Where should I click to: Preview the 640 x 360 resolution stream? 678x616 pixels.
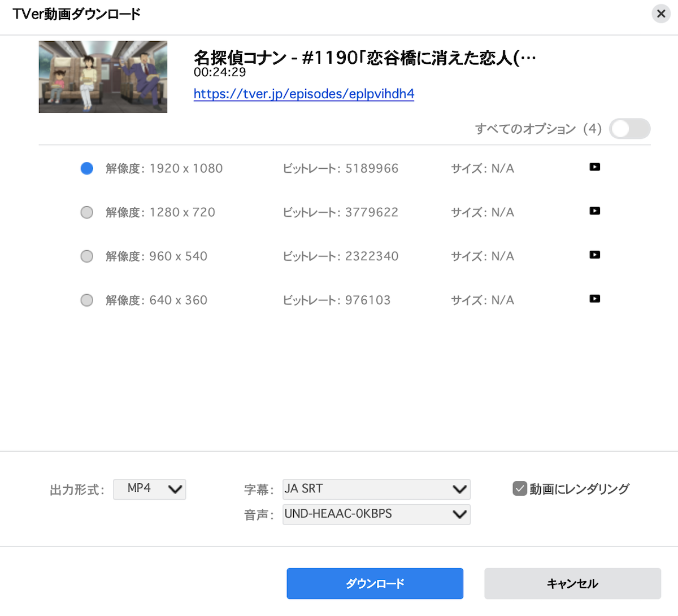[594, 299]
